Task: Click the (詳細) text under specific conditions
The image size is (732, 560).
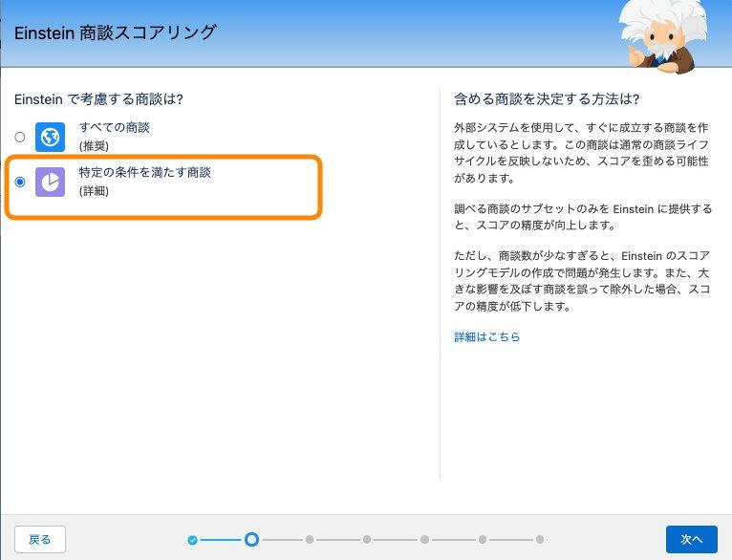Action: 94,191
